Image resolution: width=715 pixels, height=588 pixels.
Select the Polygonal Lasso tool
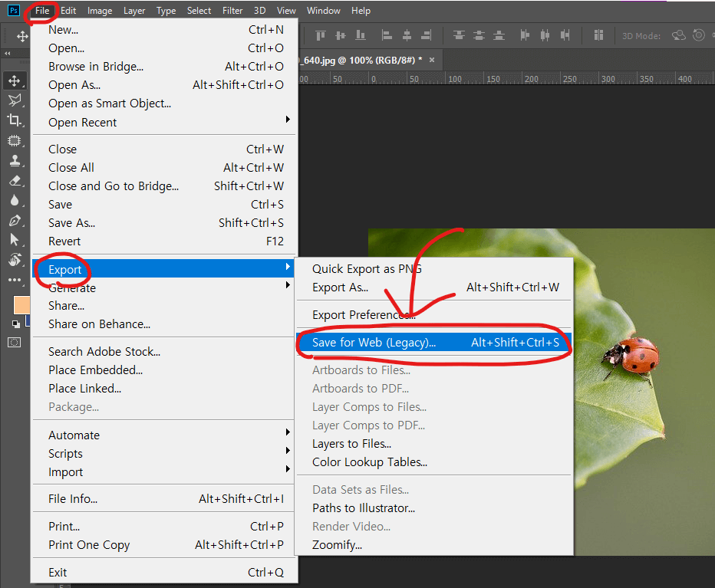coord(14,100)
